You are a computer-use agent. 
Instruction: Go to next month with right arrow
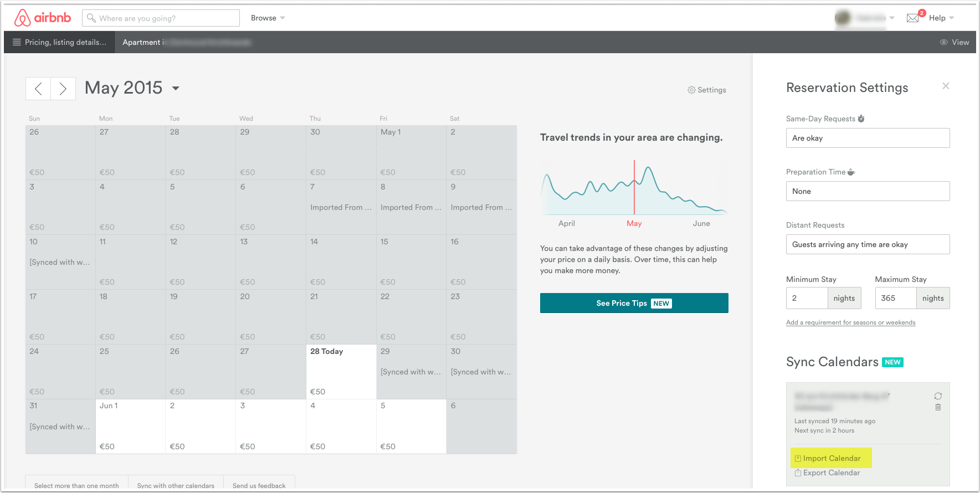click(x=63, y=89)
